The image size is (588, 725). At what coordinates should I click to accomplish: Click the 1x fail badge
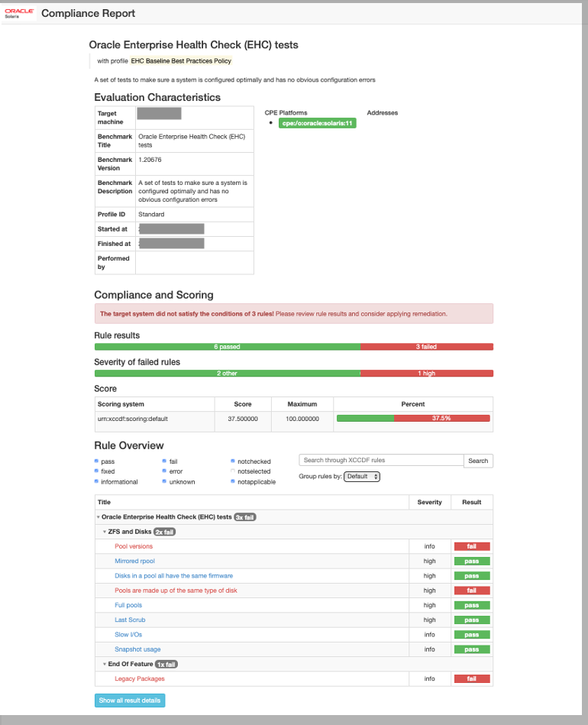coord(166,664)
